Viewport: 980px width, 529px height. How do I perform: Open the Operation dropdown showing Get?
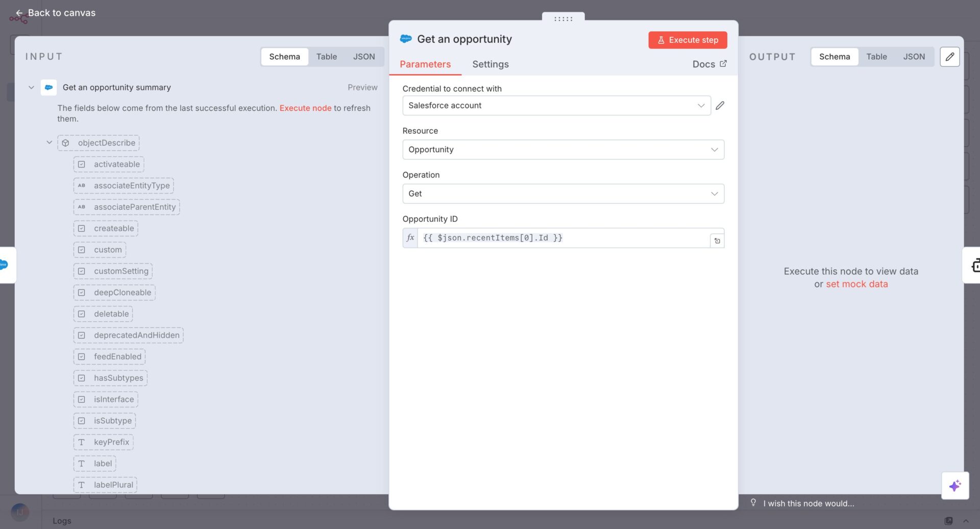tap(562, 194)
